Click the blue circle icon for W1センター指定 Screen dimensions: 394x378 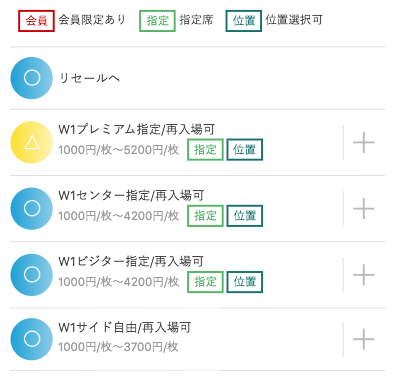[x=32, y=208]
